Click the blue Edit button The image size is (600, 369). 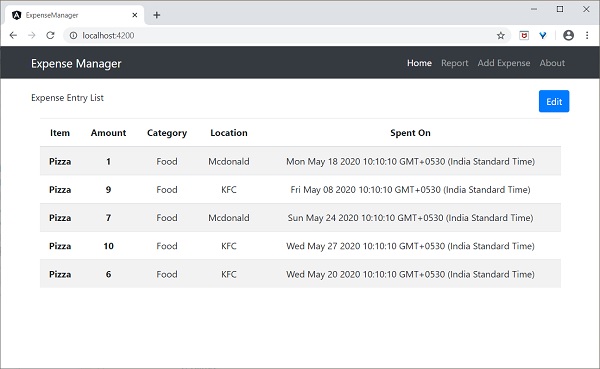pos(554,101)
